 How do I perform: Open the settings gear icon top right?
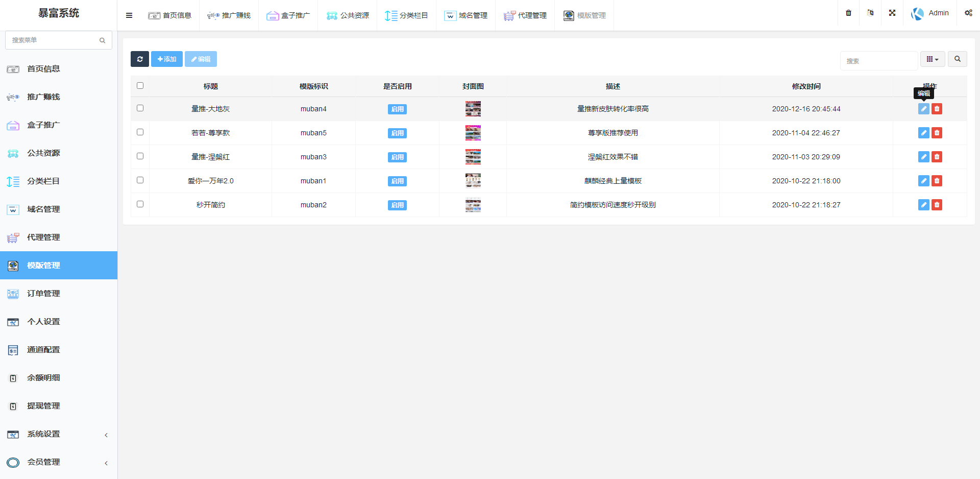[968, 13]
